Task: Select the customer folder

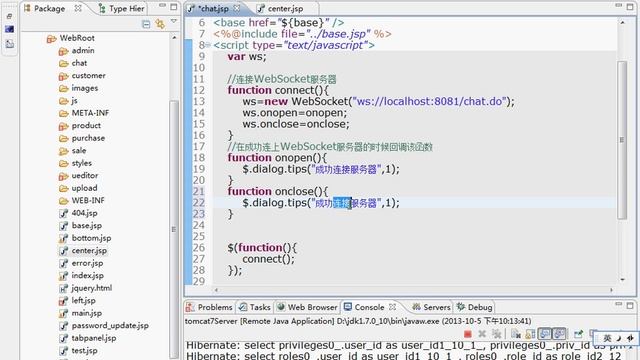Action: pyautogui.click(x=82, y=76)
